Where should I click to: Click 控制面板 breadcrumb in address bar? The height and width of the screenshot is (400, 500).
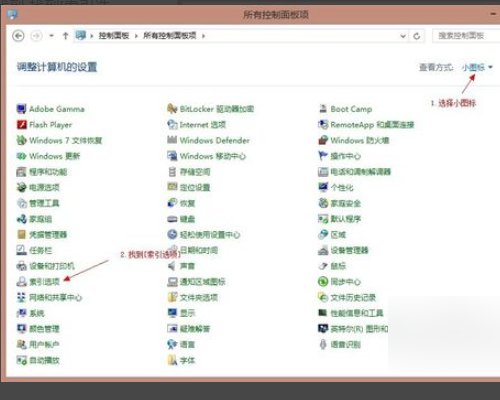tap(114, 35)
